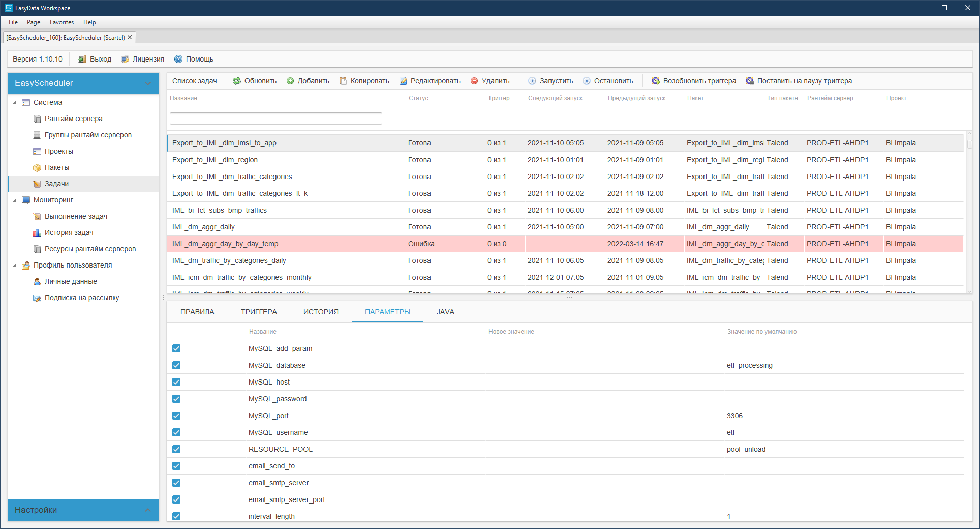The image size is (980, 529).
Task: Uncheck the MySQL_password checkbox
Action: click(x=176, y=399)
